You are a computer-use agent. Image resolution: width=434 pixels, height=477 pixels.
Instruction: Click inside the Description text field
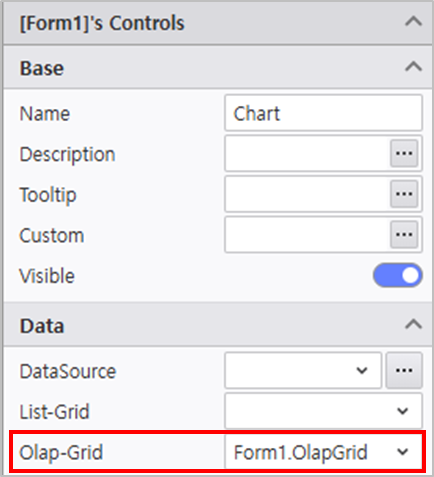click(x=307, y=153)
